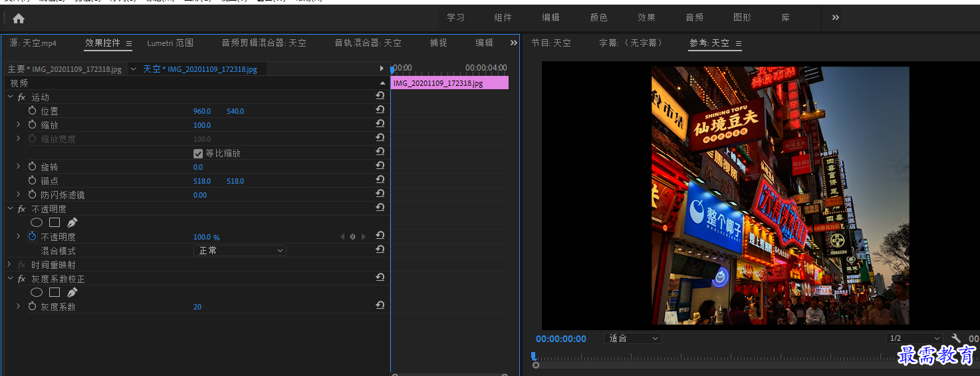This screenshot has width=980, height=376.
Task: Reset the 运动 effect
Action: [x=380, y=96]
